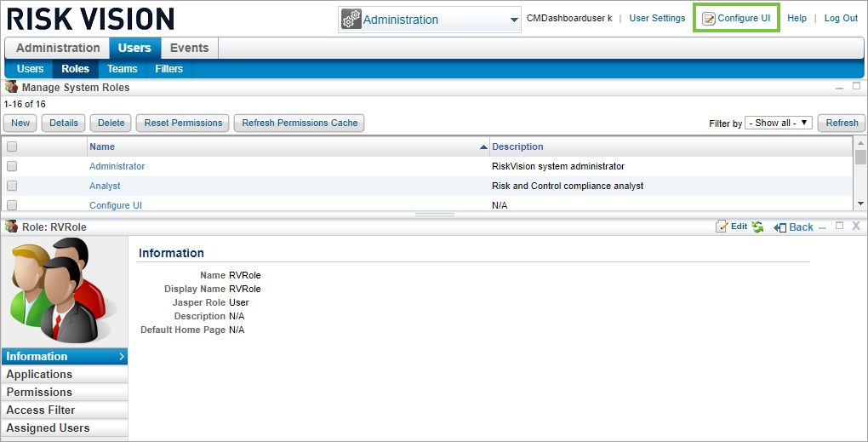
Task: Click the Configure UI pencil icon in header
Action: [709, 19]
